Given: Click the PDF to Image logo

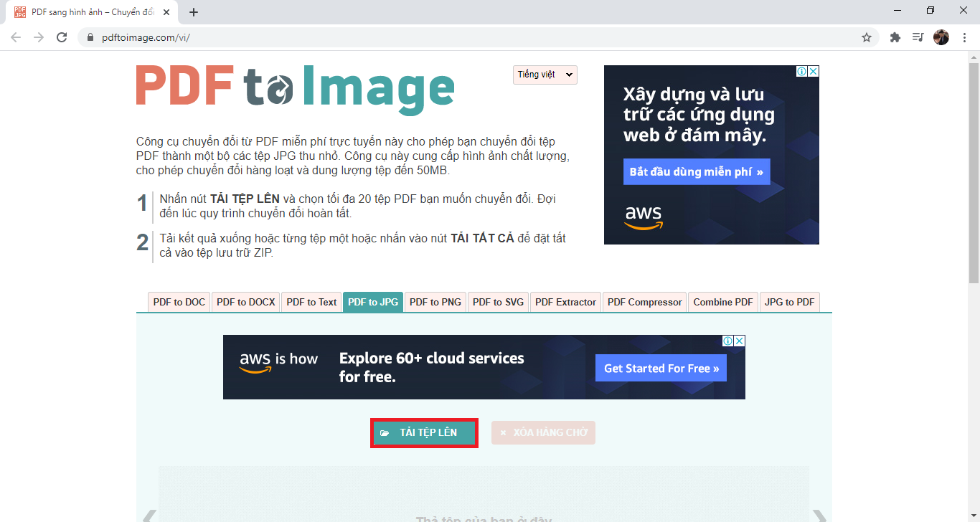Looking at the screenshot, I should click(295, 89).
